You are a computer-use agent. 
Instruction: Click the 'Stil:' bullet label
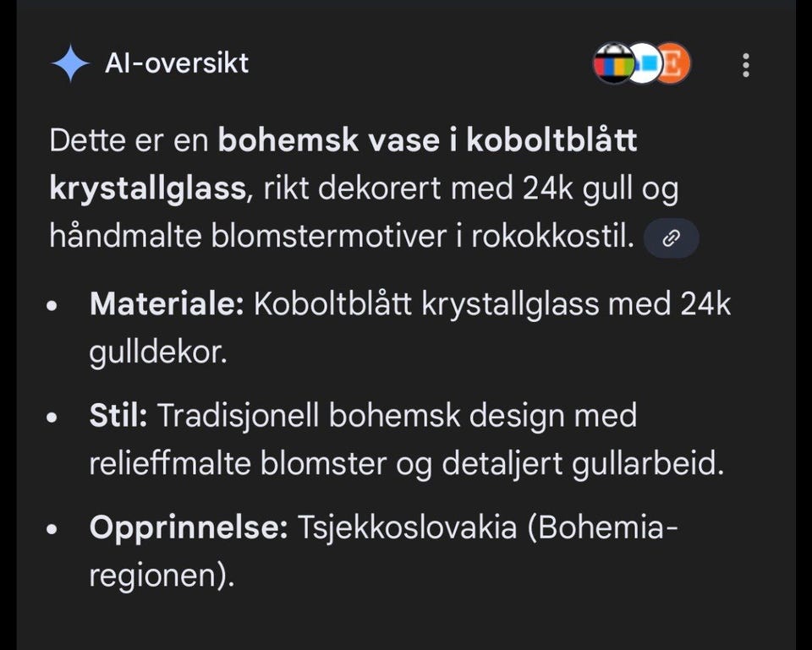click(118, 416)
